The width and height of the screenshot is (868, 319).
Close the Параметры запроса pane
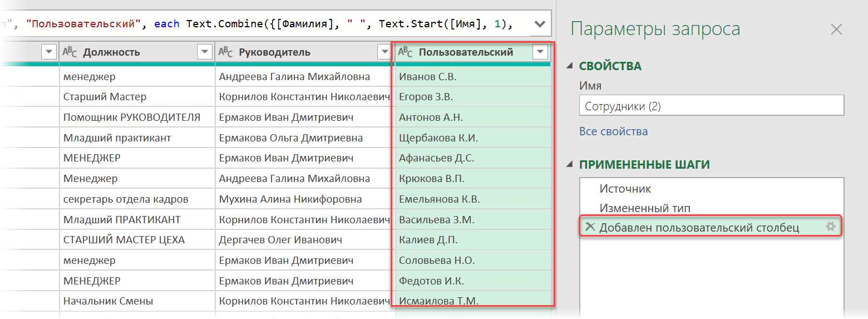pos(836,30)
